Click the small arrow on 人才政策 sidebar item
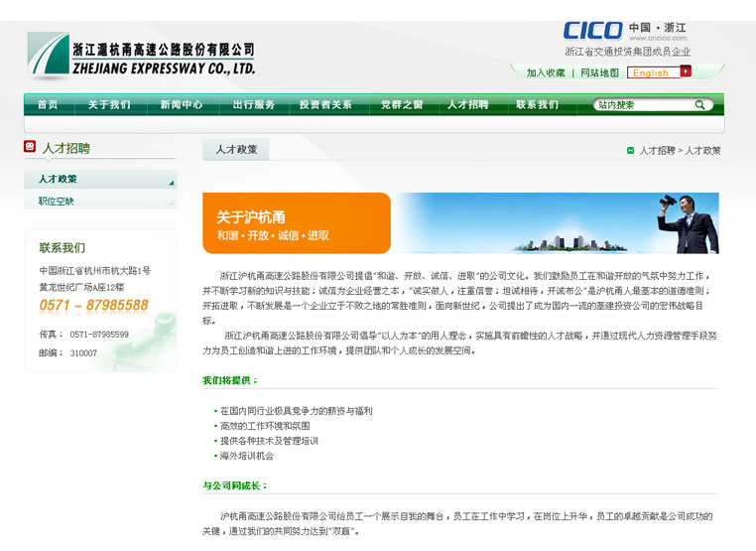The width and height of the screenshot is (756, 551). tap(172, 184)
